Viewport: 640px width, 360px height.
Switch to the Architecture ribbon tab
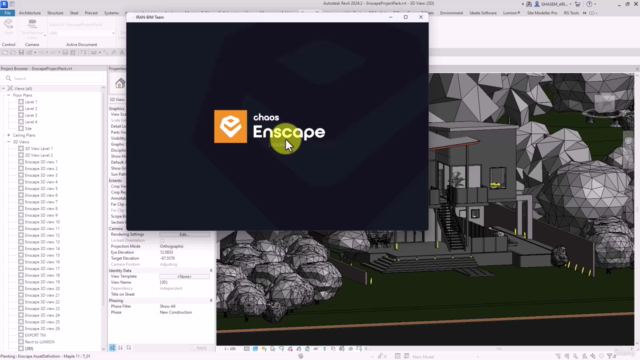click(x=29, y=13)
